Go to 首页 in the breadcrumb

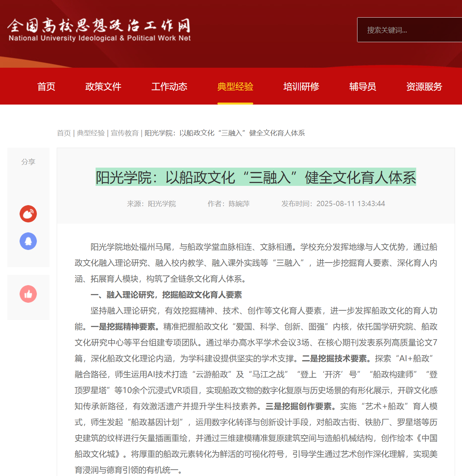[x=64, y=133]
